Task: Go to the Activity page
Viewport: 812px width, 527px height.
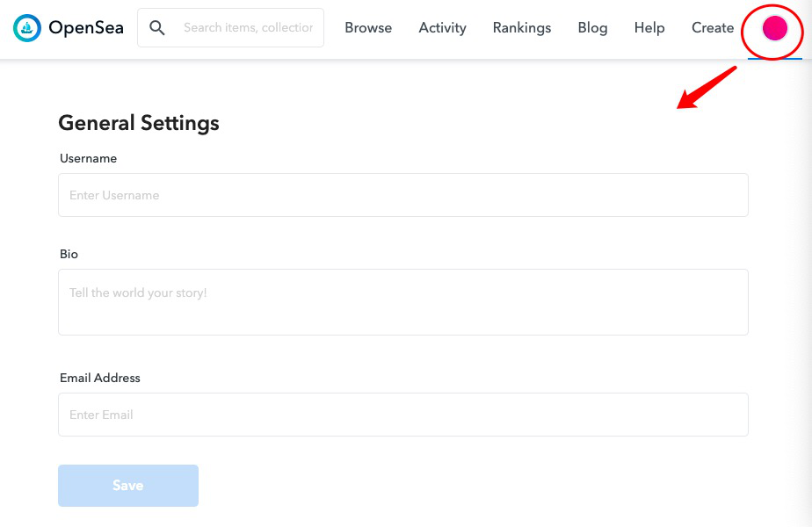Action: 442,28
